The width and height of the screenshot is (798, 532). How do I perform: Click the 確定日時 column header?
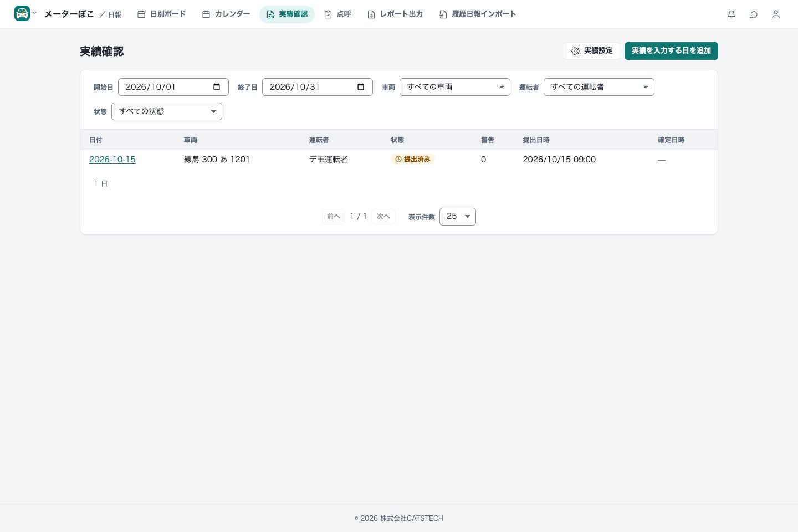point(671,140)
